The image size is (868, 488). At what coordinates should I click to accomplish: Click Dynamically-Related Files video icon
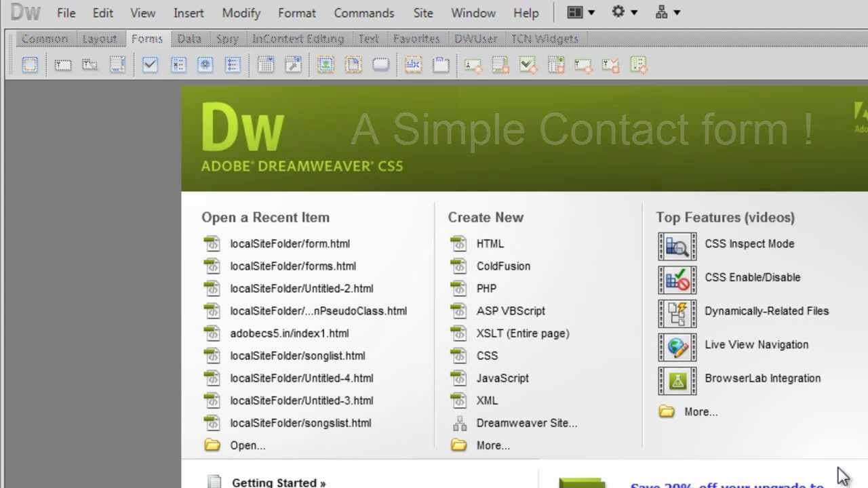677,313
